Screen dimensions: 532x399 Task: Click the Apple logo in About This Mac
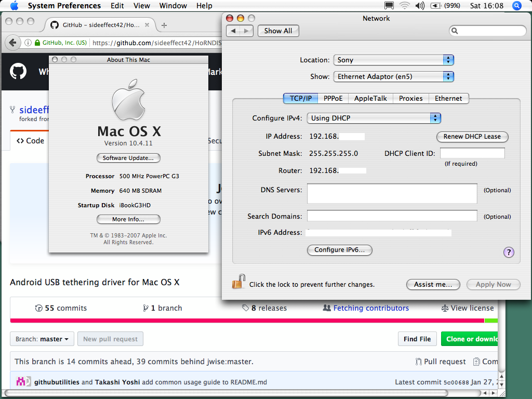(x=129, y=100)
